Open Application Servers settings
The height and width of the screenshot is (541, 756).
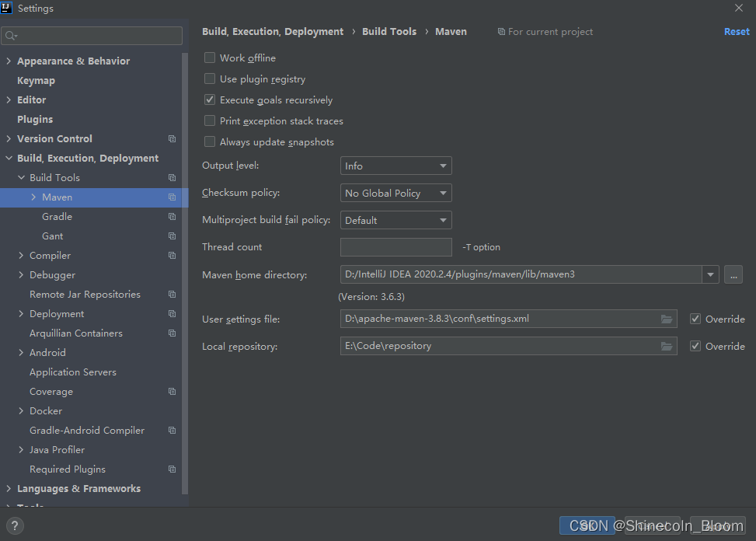tap(73, 372)
